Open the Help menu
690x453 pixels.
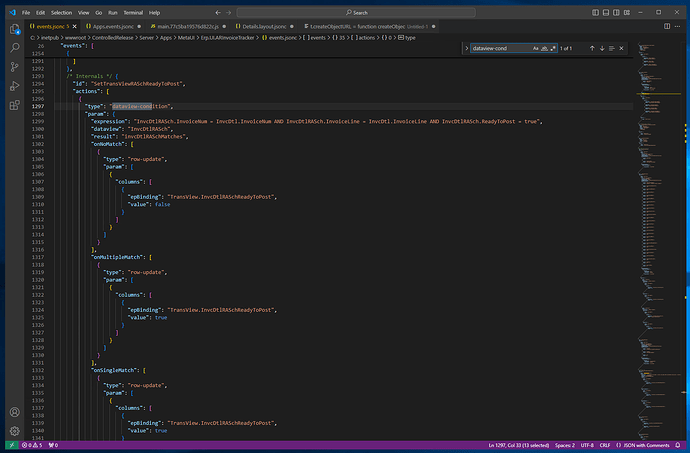pyautogui.click(x=154, y=13)
